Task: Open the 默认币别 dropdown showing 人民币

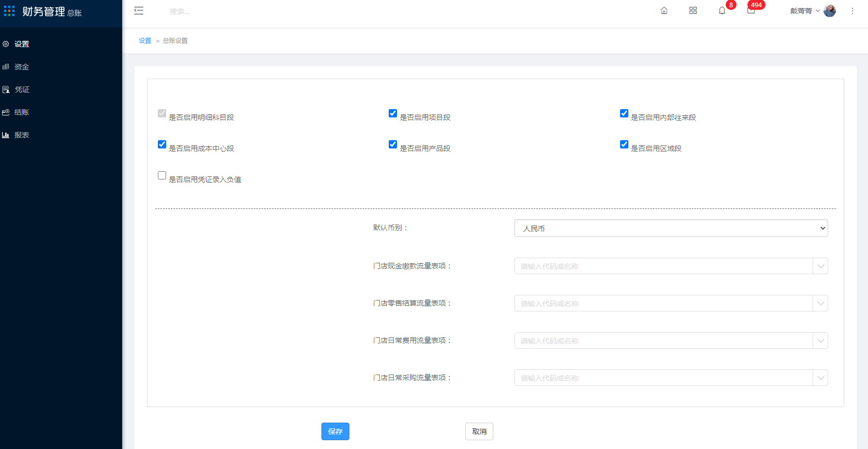Action: click(x=671, y=228)
